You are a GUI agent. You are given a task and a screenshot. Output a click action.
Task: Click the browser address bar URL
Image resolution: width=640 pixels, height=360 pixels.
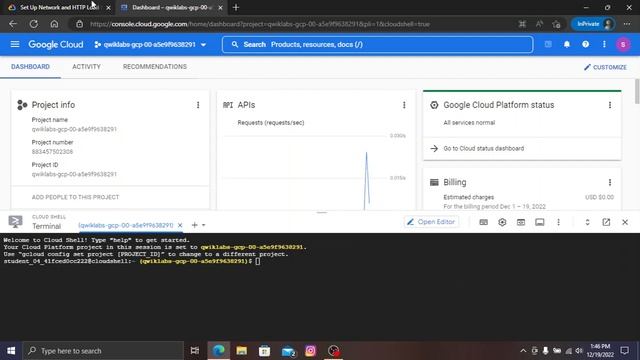pos(260,24)
